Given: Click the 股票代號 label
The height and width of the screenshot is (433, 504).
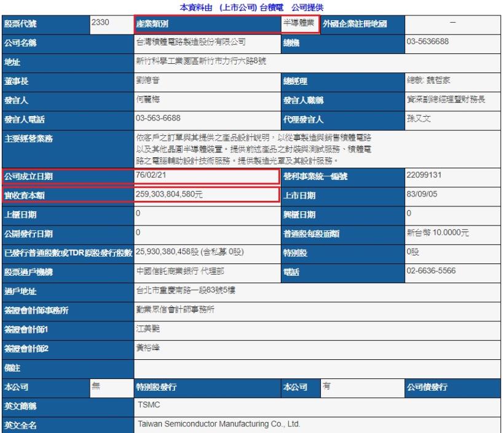Looking at the screenshot, I should [20, 24].
